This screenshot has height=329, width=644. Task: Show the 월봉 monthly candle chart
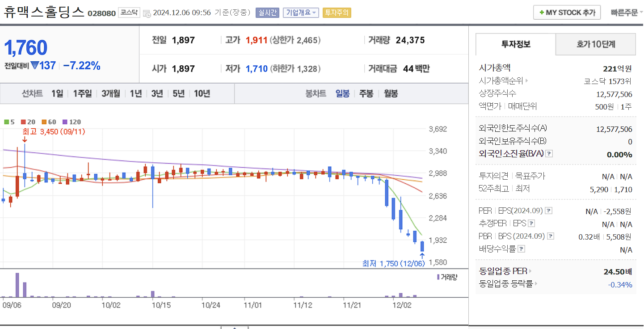click(x=391, y=93)
